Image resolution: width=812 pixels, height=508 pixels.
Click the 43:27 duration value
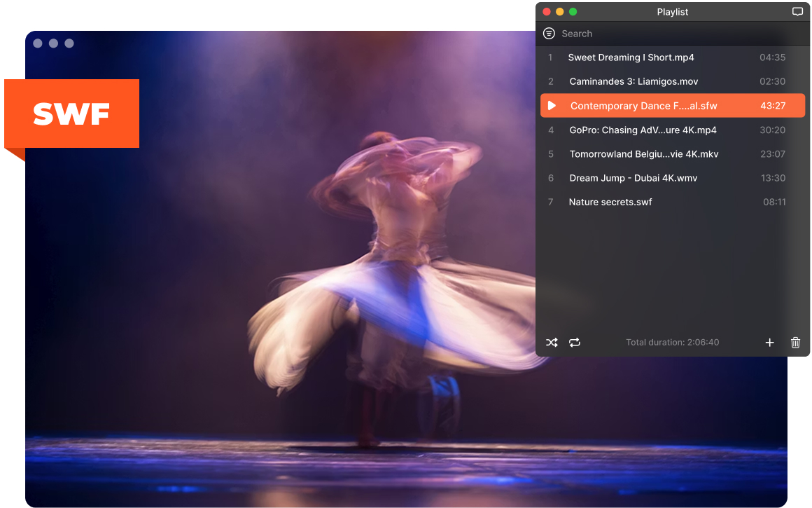(773, 106)
